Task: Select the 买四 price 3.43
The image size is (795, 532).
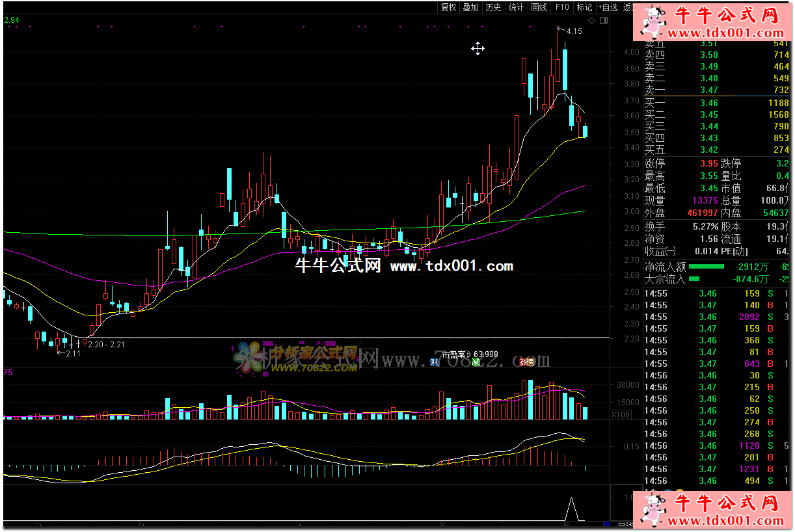Action: click(x=709, y=138)
